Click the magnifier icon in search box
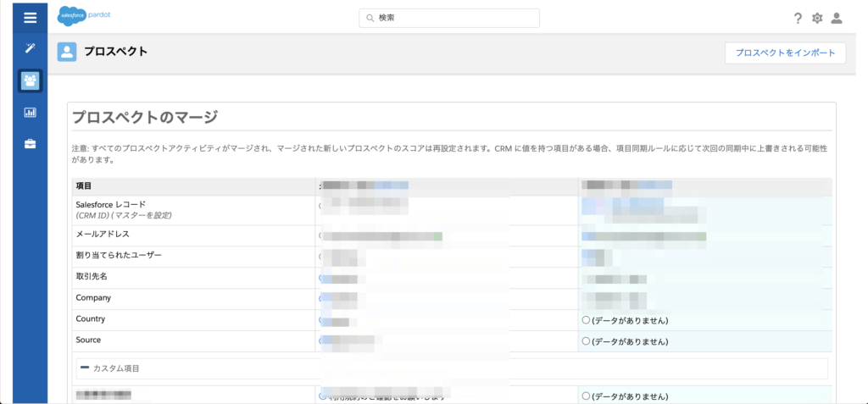The width and height of the screenshot is (868, 404). pos(370,19)
